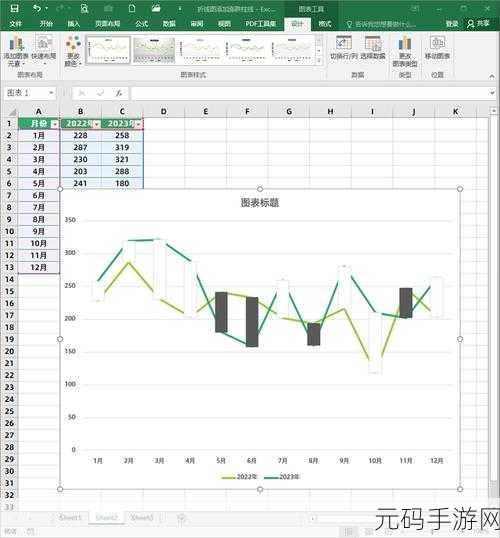Click the 登录 (Sign in) button
The image size is (500, 538).
pyautogui.click(x=452, y=24)
